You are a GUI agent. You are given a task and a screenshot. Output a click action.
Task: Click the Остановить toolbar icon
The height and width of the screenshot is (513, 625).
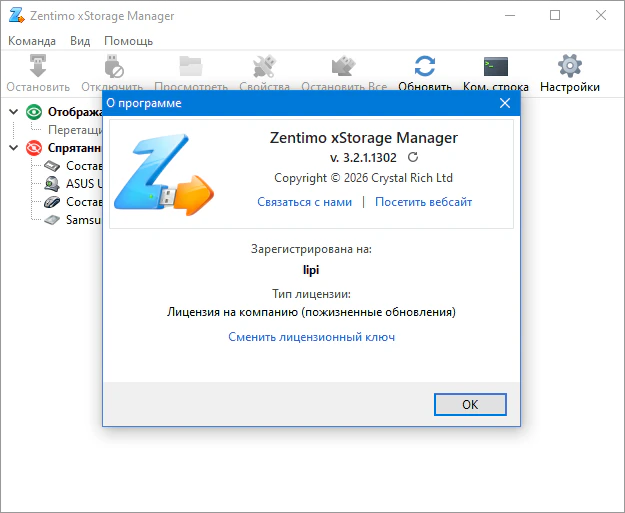38,67
